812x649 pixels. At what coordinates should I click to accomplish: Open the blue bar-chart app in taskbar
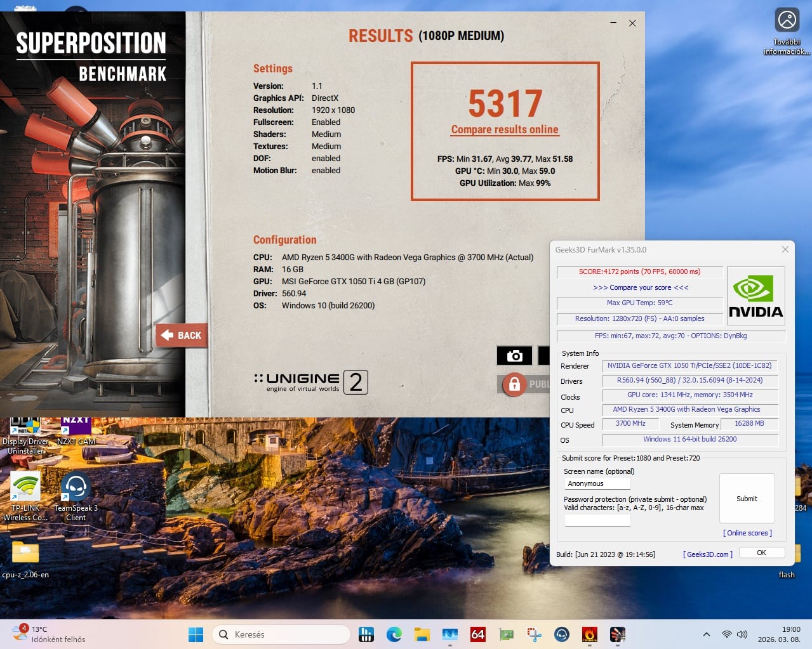pyautogui.click(x=366, y=634)
